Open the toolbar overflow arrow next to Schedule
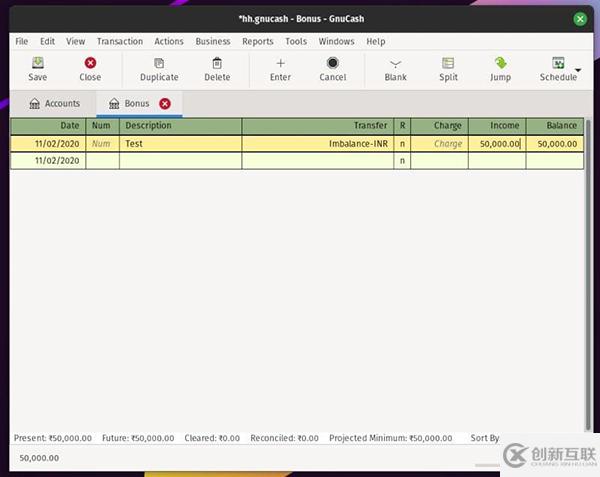Screen dimensions: 600x477 (578, 70)
